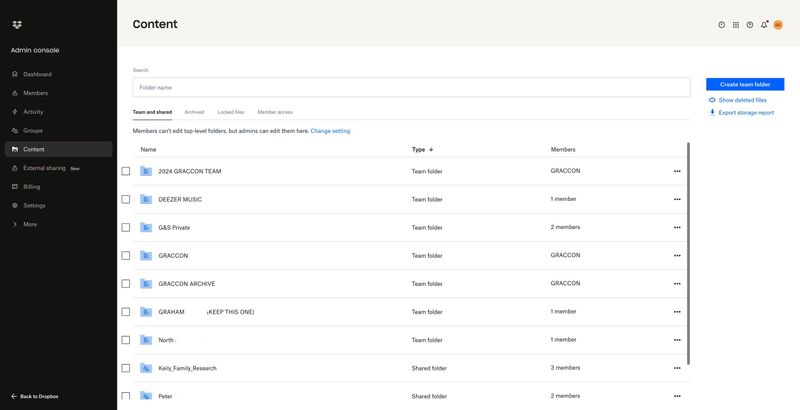Screen dimensions: 800x410
Task: Click the folder list vertical scrollbar
Action: (688, 250)
